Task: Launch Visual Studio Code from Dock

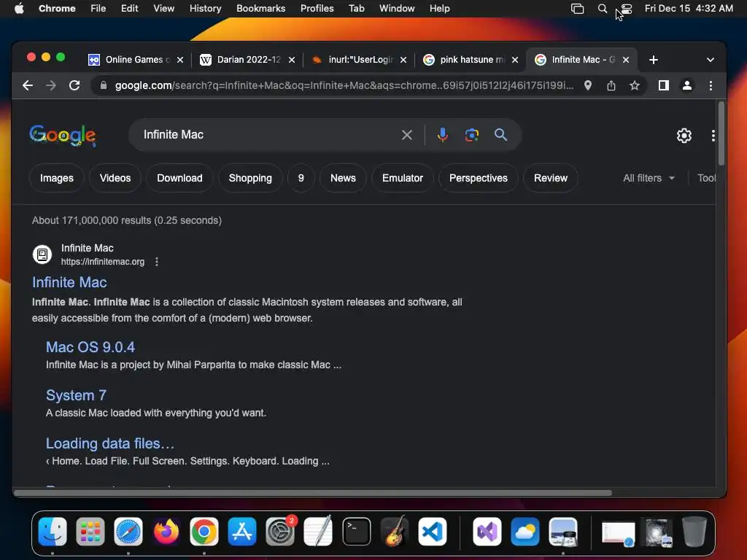Action: 433,532
